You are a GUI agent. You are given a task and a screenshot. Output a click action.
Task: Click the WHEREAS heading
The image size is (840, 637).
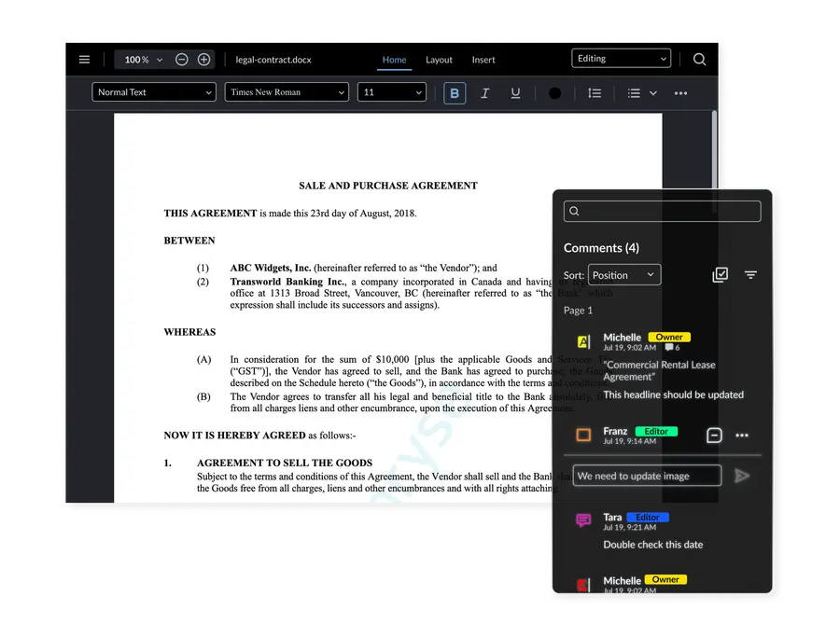pos(189,332)
